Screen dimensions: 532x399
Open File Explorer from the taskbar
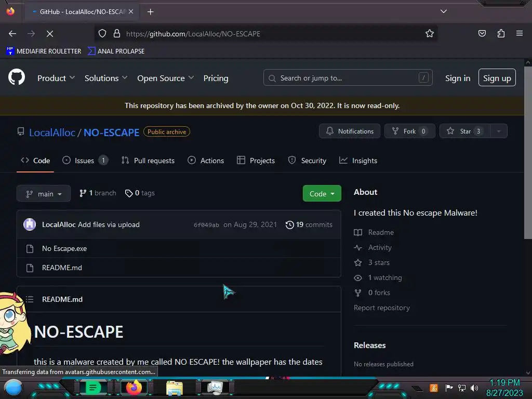tap(175, 388)
